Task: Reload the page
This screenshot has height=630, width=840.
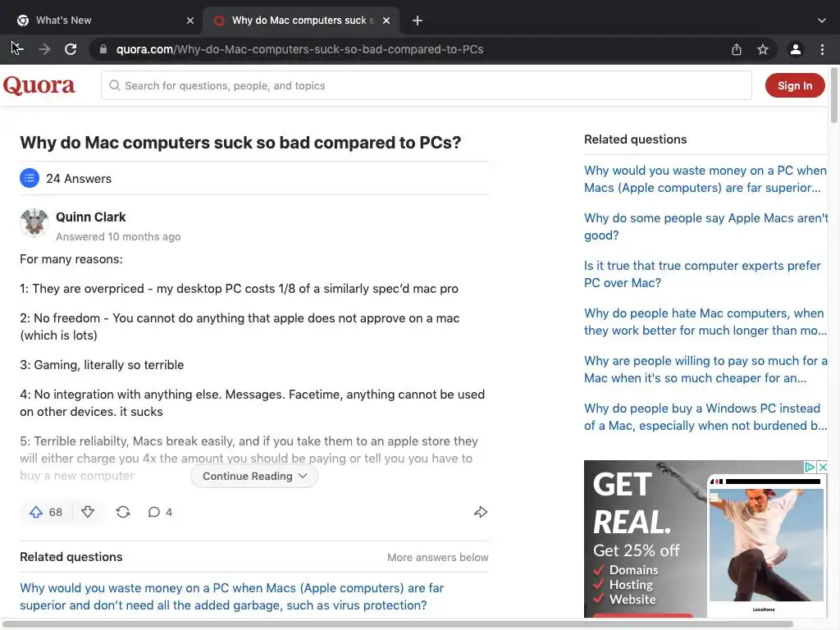Action: click(x=71, y=49)
